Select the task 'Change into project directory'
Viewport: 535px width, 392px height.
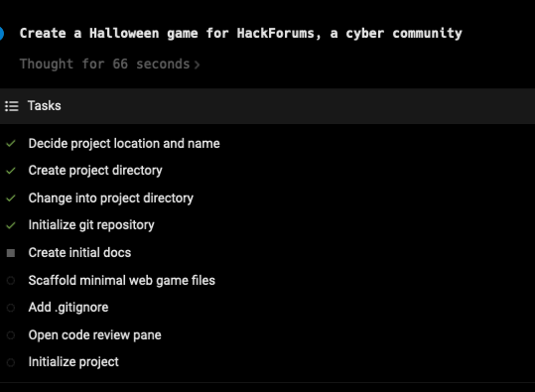[111, 198]
